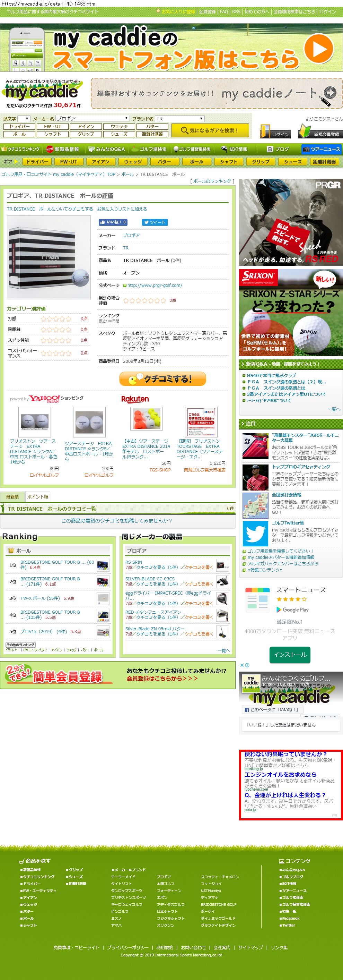Select the 距離計測器 search category button
This screenshot has width=343, height=980.
point(152,134)
